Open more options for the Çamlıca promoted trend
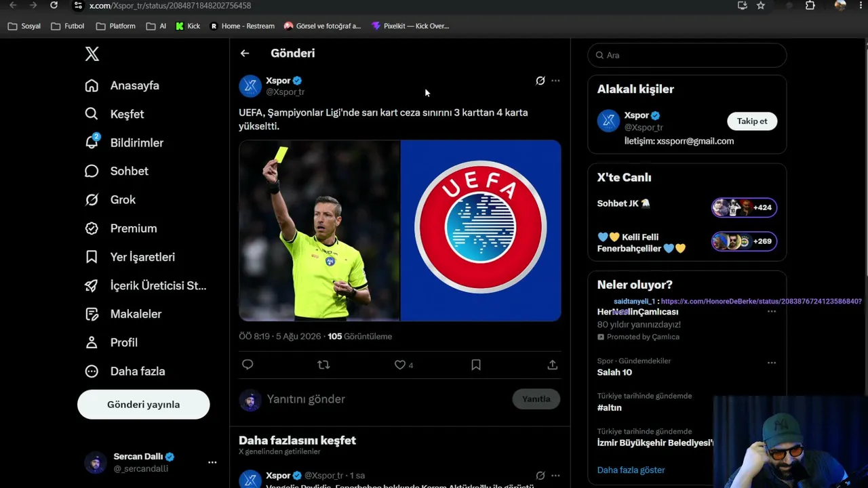The height and width of the screenshot is (488, 868). coord(772,312)
